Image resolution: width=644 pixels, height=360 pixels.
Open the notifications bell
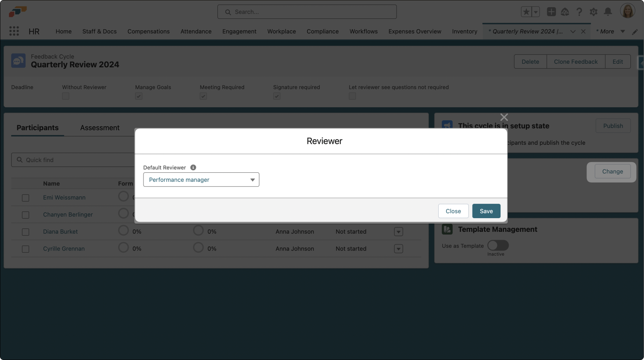click(608, 12)
